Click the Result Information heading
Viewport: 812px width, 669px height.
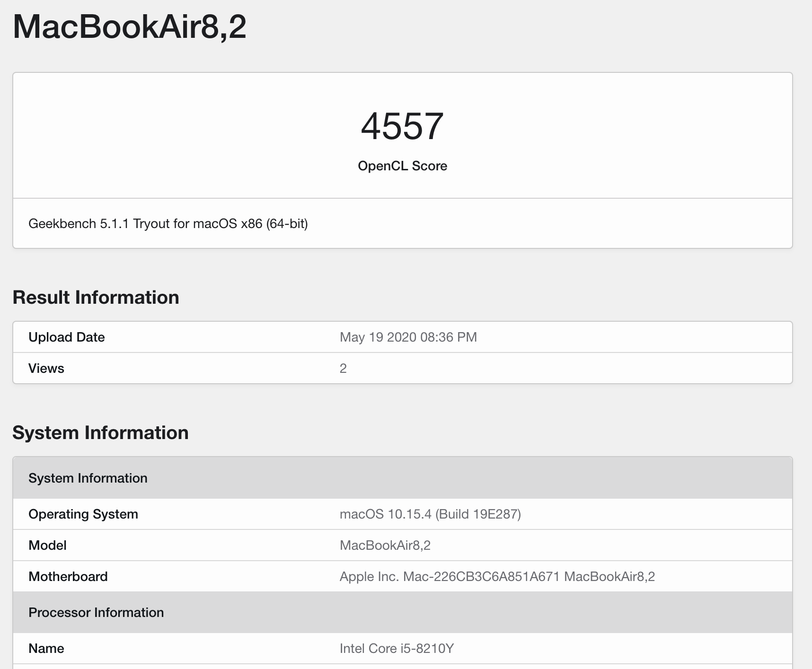point(96,298)
